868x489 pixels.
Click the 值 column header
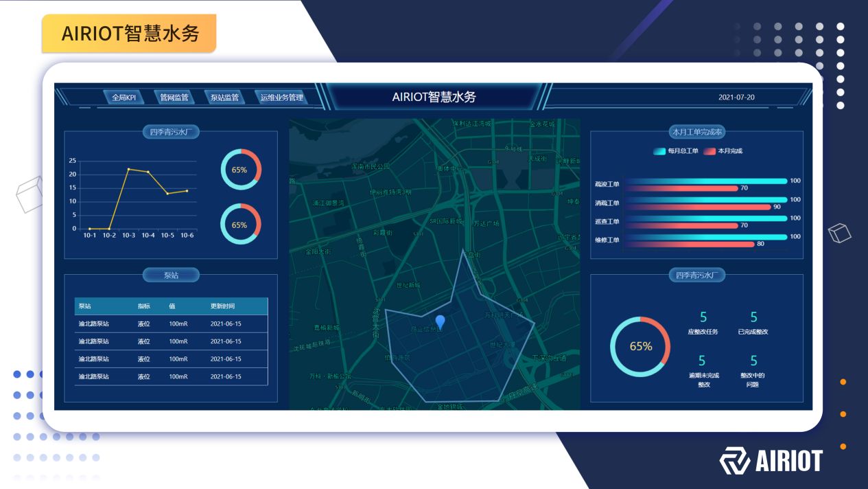click(x=172, y=306)
